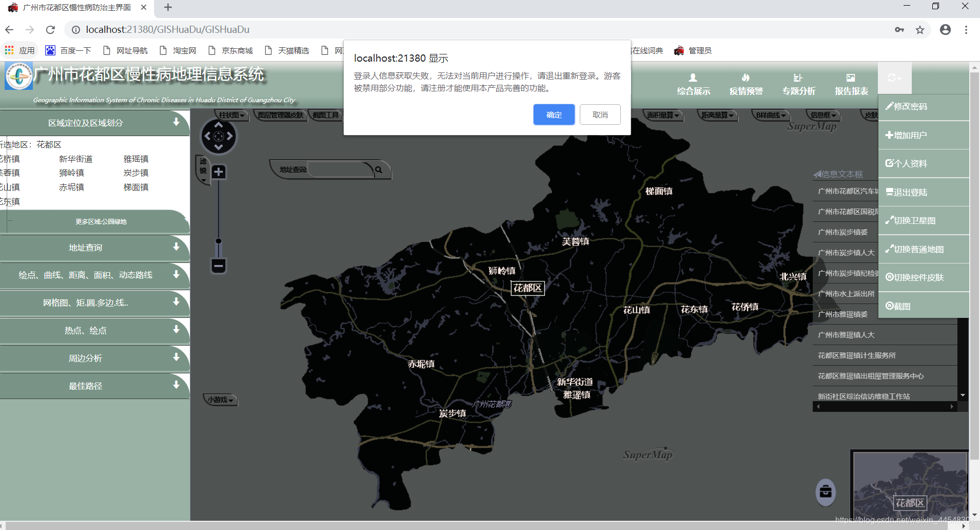980x530 pixels.
Task: Expand the 热点、绘点 section
Action: click(x=95, y=331)
